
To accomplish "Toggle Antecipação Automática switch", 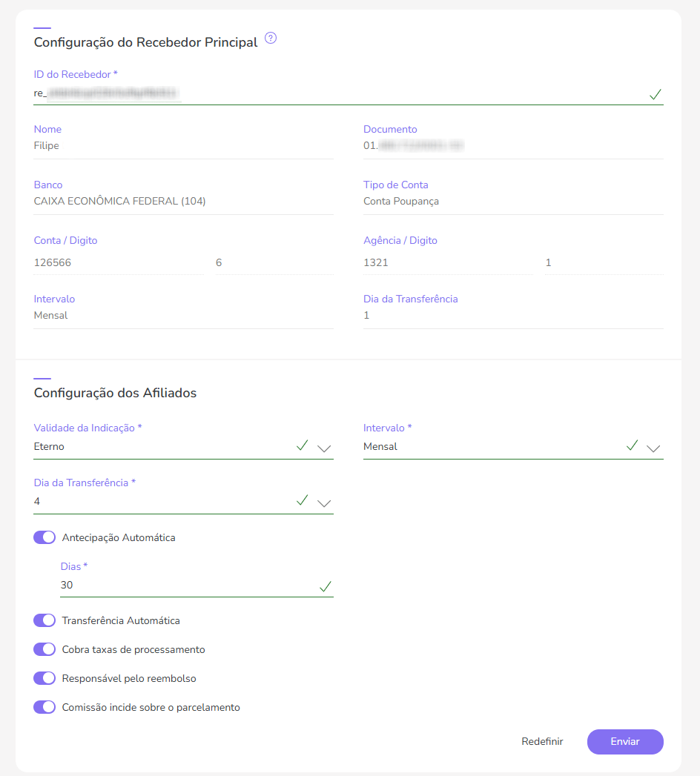I will pyautogui.click(x=44, y=537).
